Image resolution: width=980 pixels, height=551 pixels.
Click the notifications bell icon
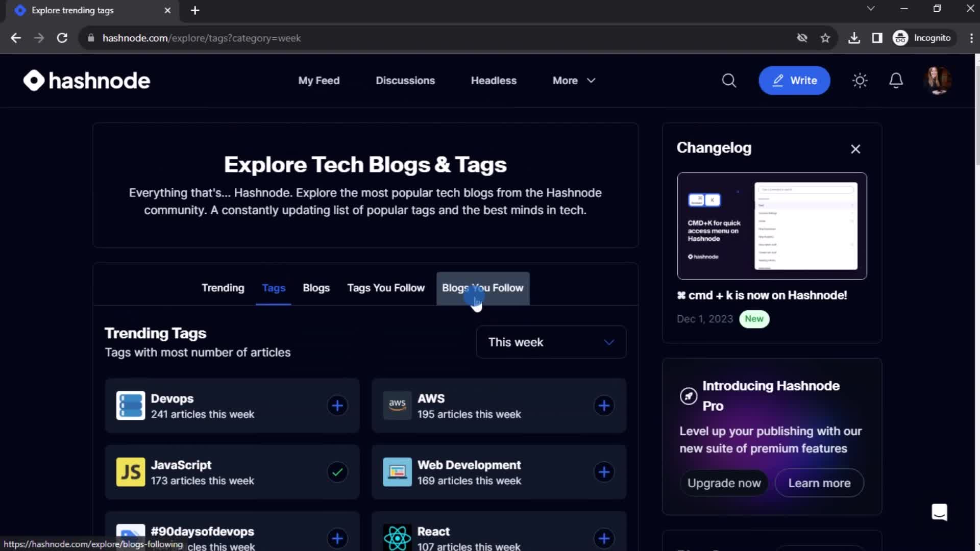point(896,80)
